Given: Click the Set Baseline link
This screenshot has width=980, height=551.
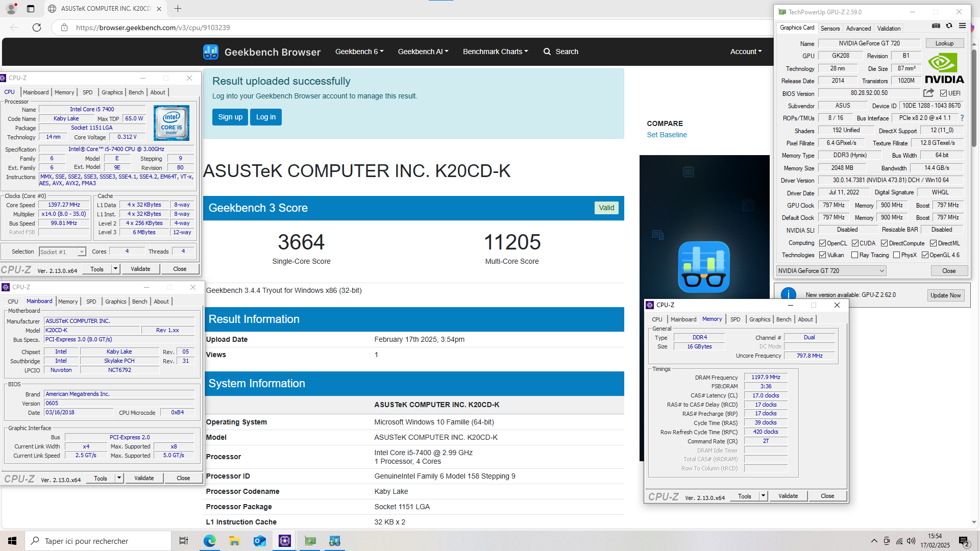Looking at the screenshot, I should 667,135.
